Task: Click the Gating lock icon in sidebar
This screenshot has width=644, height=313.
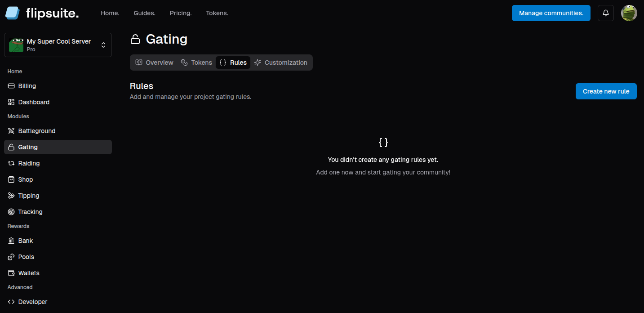Action: coord(11,147)
